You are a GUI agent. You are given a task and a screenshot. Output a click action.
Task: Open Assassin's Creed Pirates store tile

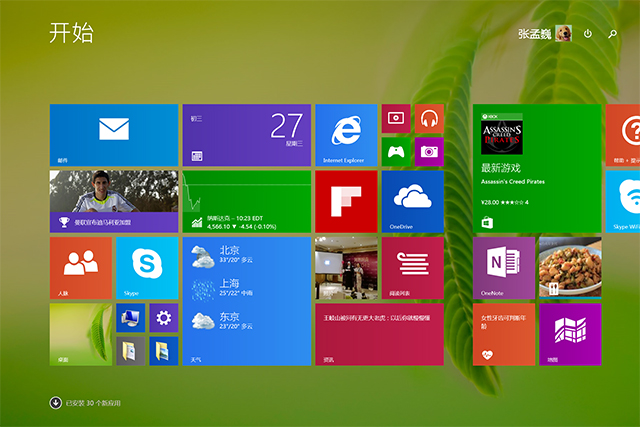coord(537,168)
